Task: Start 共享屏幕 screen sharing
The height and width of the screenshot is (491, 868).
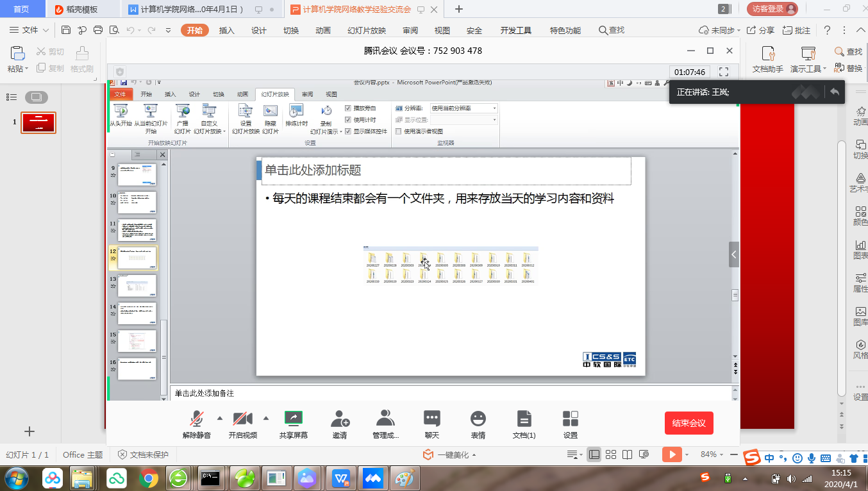Action: tap(293, 419)
